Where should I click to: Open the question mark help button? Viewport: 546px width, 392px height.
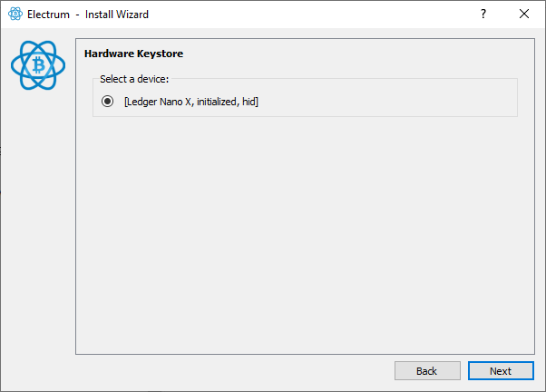click(x=483, y=15)
